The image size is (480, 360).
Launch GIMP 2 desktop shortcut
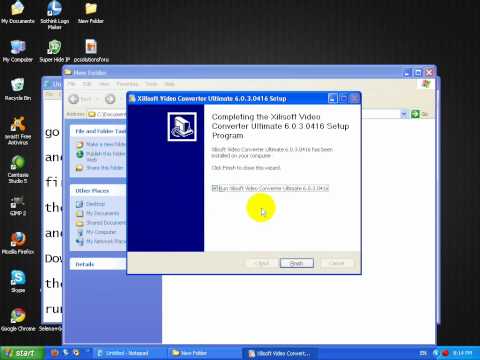coord(18,206)
